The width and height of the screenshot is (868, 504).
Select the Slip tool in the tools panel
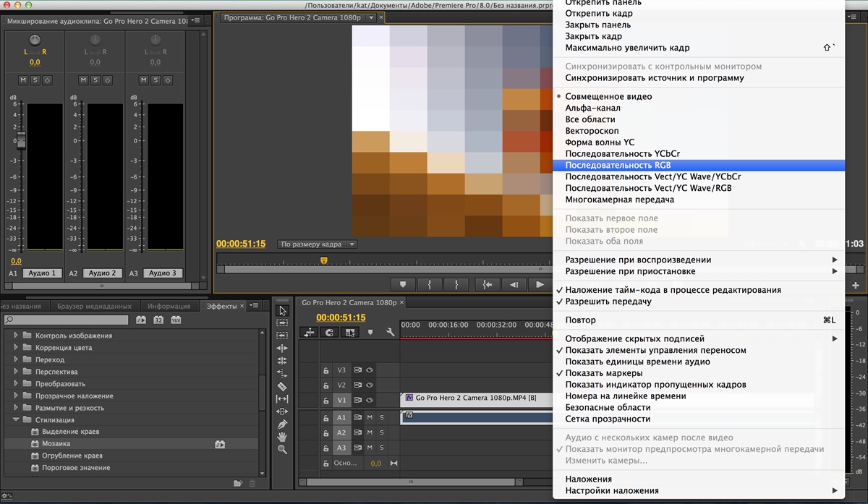tap(282, 398)
